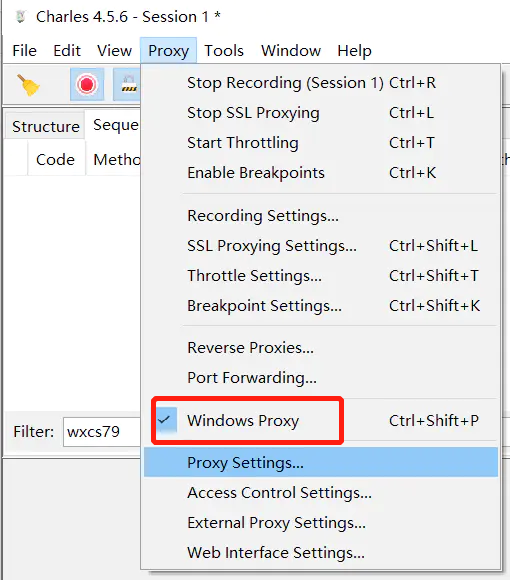Click the Filter text field containing wxcs79
Screen dimensions: 510x580
tap(102, 432)
